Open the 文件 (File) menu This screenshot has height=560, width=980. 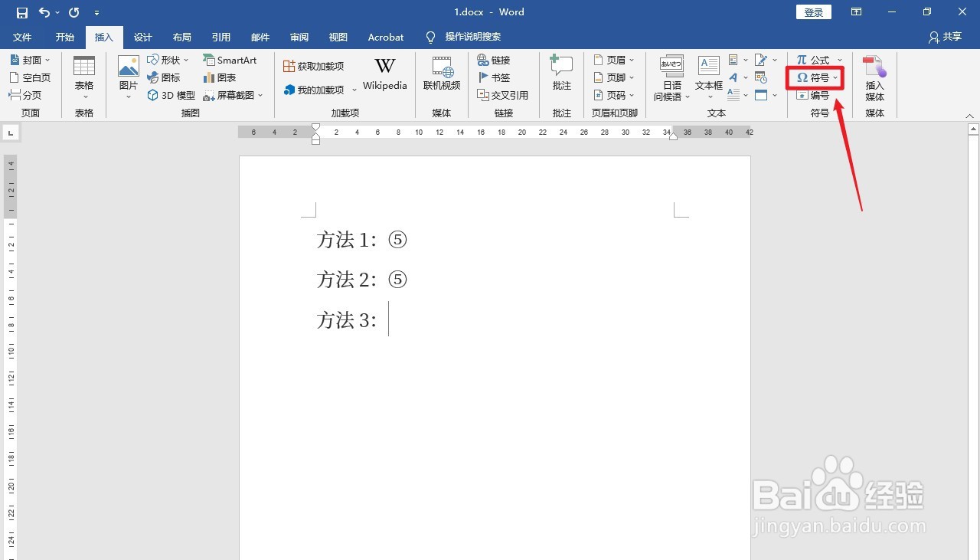[x=22, y=37]
